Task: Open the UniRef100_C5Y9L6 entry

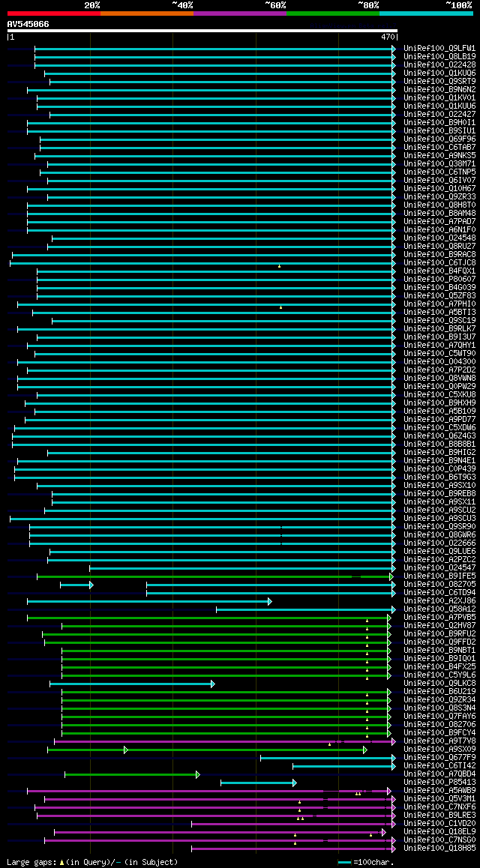Action: [439, 675]
